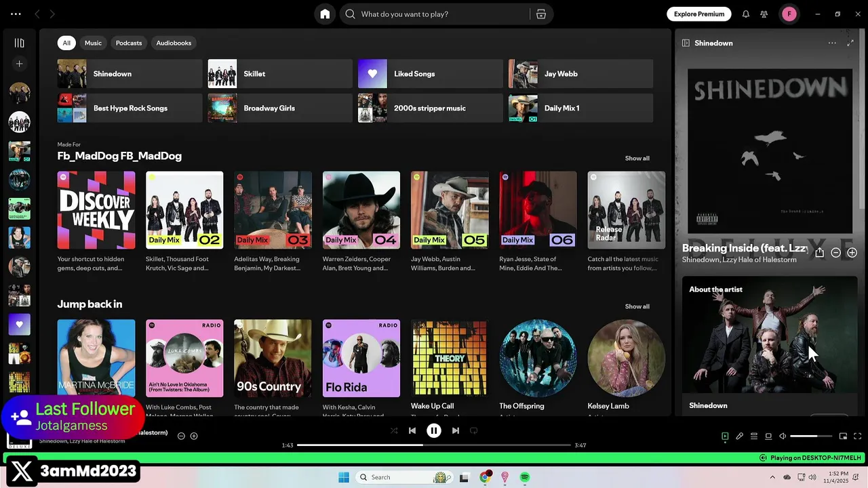Image resolution: width=868 pixels, height=488 pixels.
Task: Click the minus icon in the bottom player bar
Action: pos(181,436)
